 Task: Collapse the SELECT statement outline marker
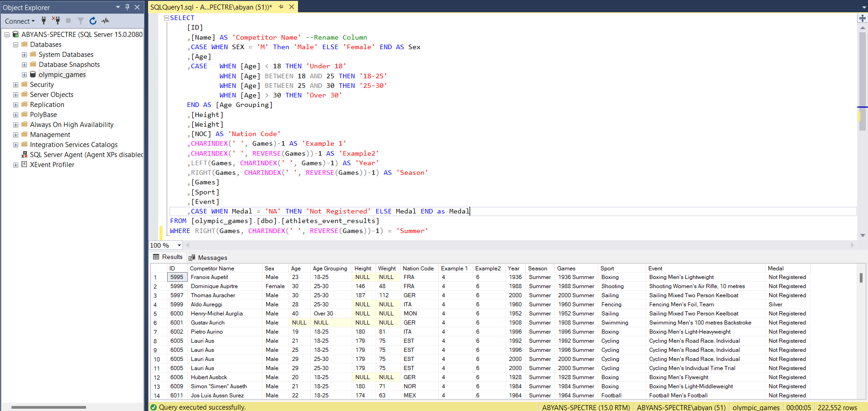click(x=166, y=18)
